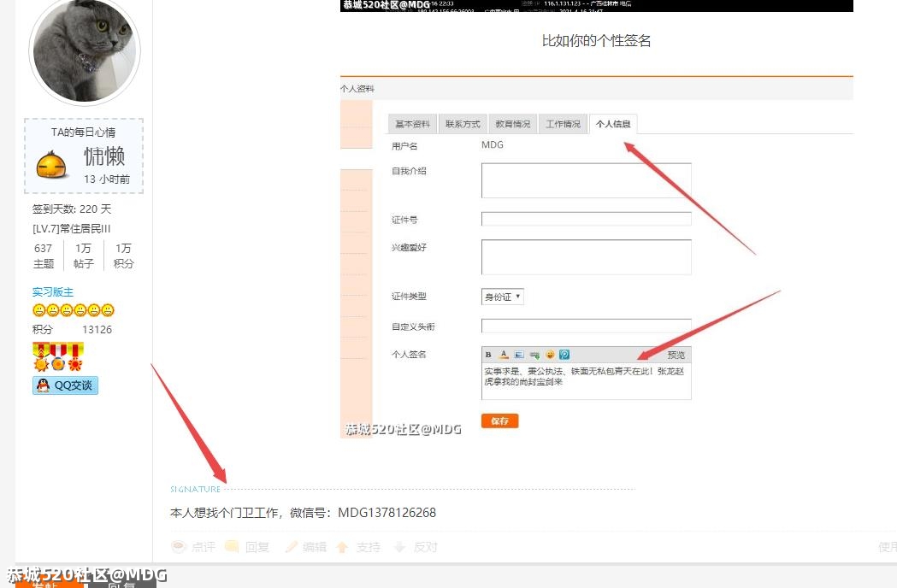Click the second medal icon with blue center

click(58, 357)
